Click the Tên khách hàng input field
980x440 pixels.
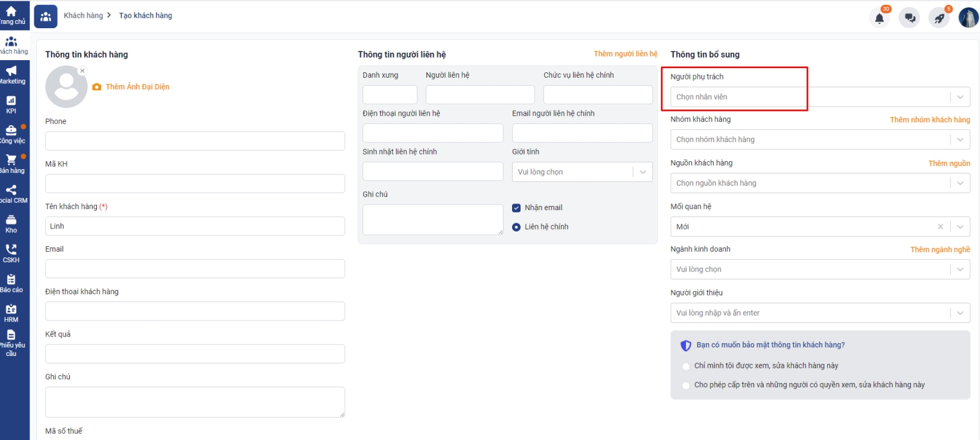tap(195, 226)
